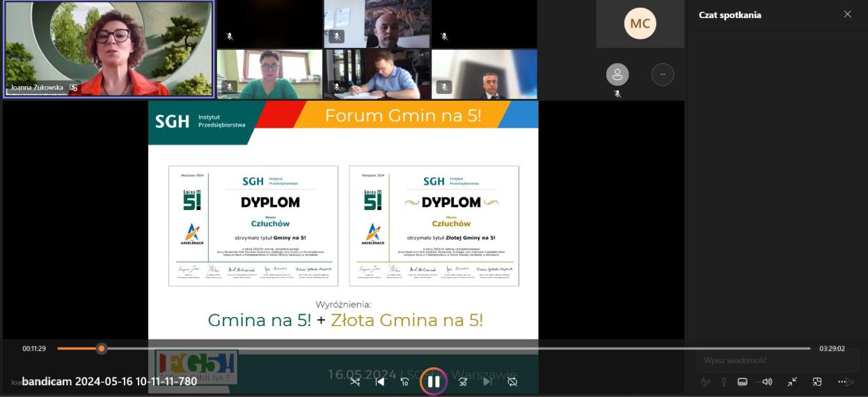868x397 pixels.
Task: Click the Wpisz wiadomość message field
Action: [x=778, y=360]
